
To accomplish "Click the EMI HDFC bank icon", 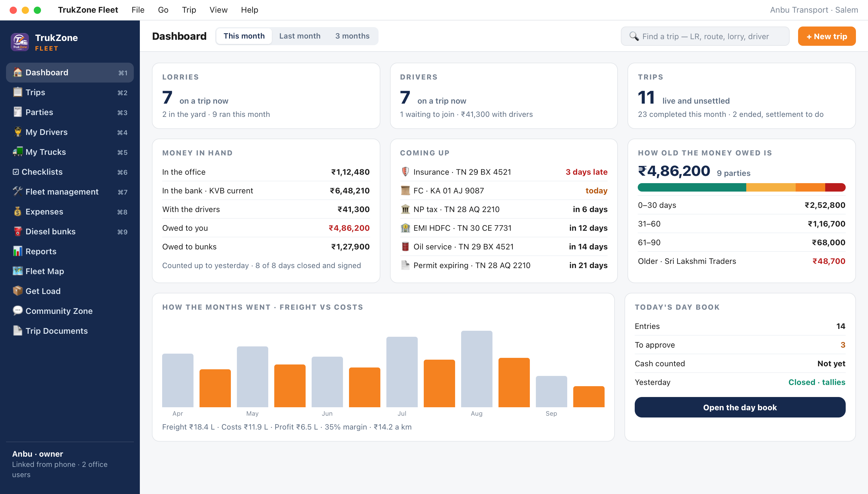I will point(405,228).
